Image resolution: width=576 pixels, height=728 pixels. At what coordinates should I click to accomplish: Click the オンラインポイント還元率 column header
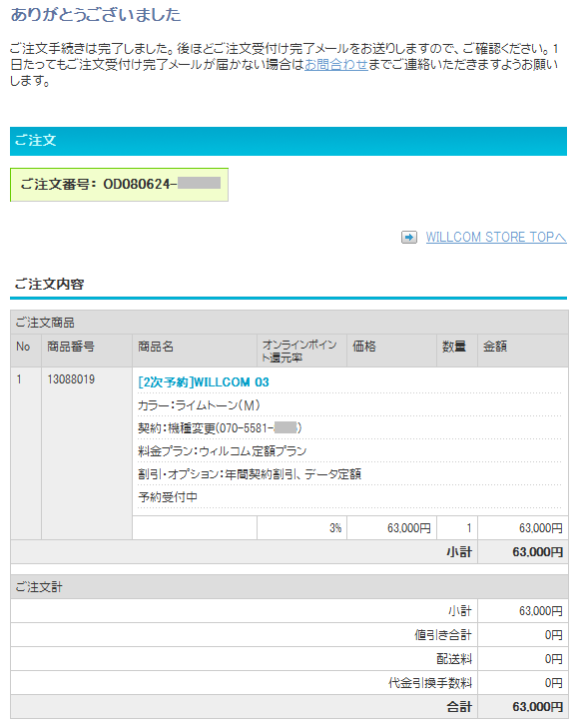click(x=301, y=351)
